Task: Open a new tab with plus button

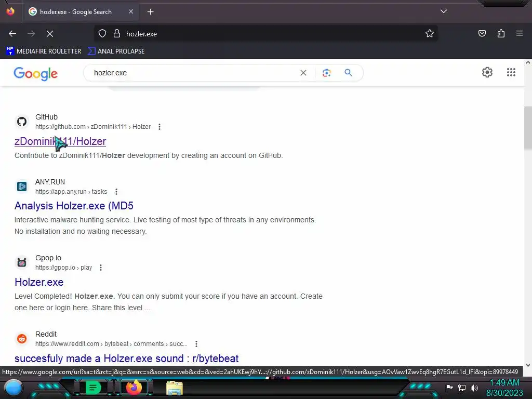Action: [x=150, y=12]
